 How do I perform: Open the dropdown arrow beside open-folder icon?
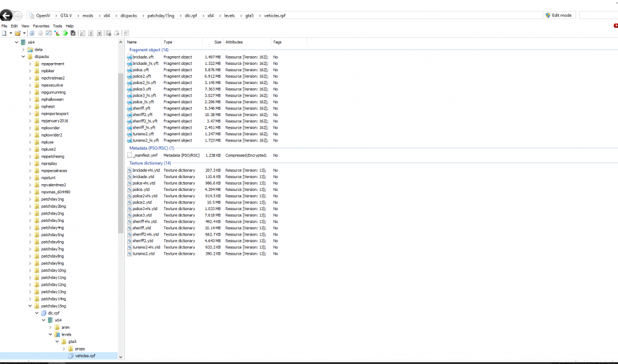pos(24,33)
